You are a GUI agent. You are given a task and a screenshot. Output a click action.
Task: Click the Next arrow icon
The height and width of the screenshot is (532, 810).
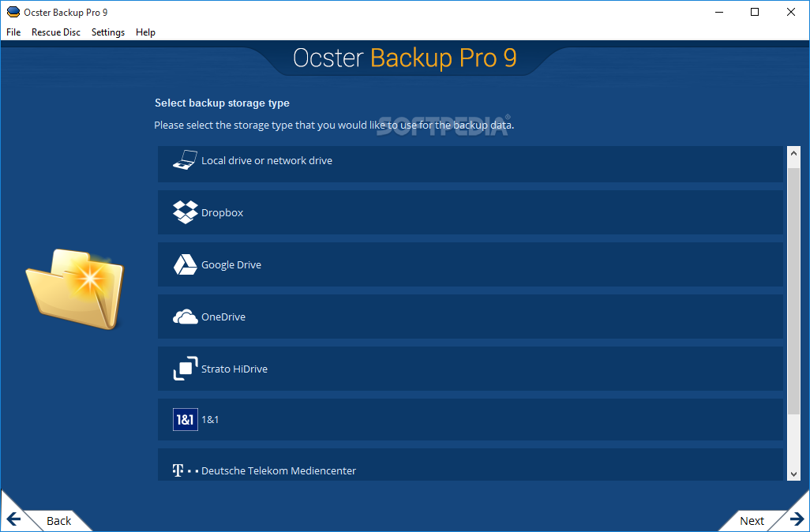pos(797,519)
